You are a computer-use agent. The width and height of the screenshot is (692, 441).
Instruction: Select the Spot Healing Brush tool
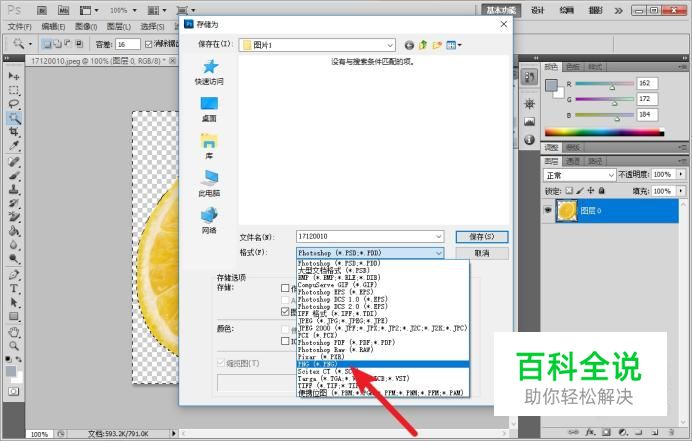(14, 162)
